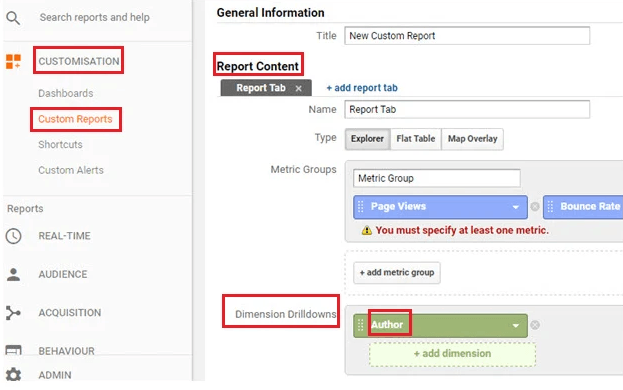Go to Dashboards in sidebar
Viewport: 623px width, 390px height.
[x=66, y=93]
